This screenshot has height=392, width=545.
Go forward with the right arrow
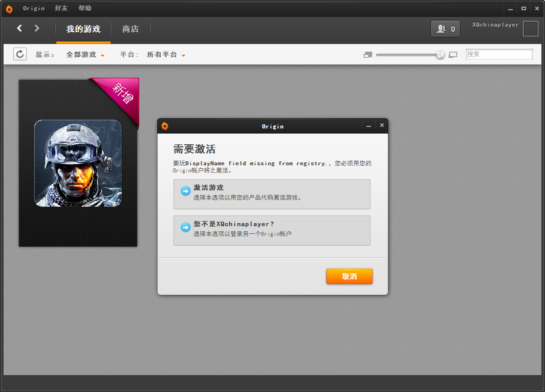click(37, 28)
